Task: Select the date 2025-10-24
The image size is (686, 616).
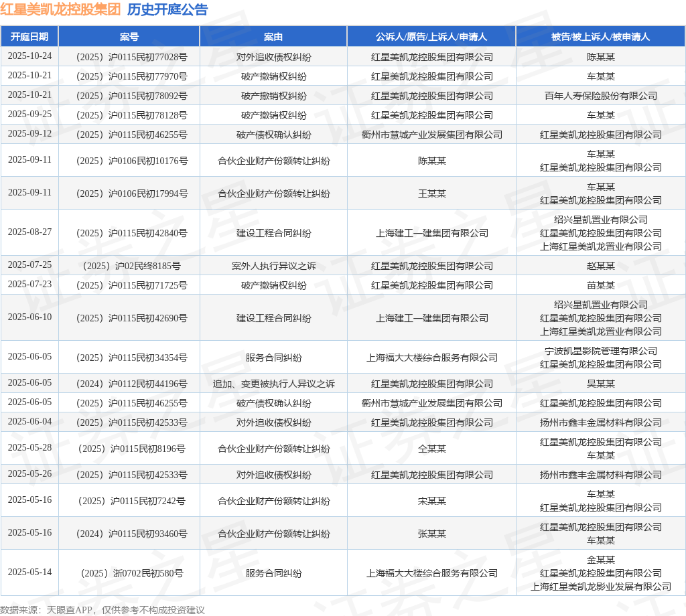Action: pyautogui.click(x=29, y=56)
